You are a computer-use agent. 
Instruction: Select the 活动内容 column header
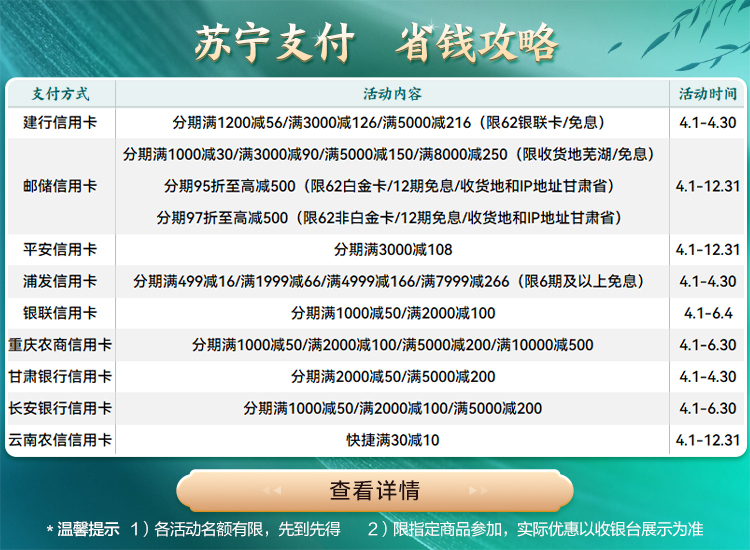pos(392,94)
